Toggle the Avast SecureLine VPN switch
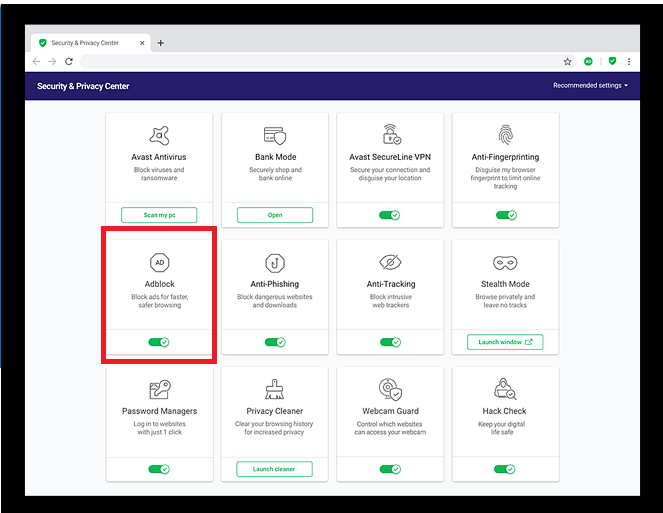The width and height of the screenshot is (663, 513). click(389, 215)
